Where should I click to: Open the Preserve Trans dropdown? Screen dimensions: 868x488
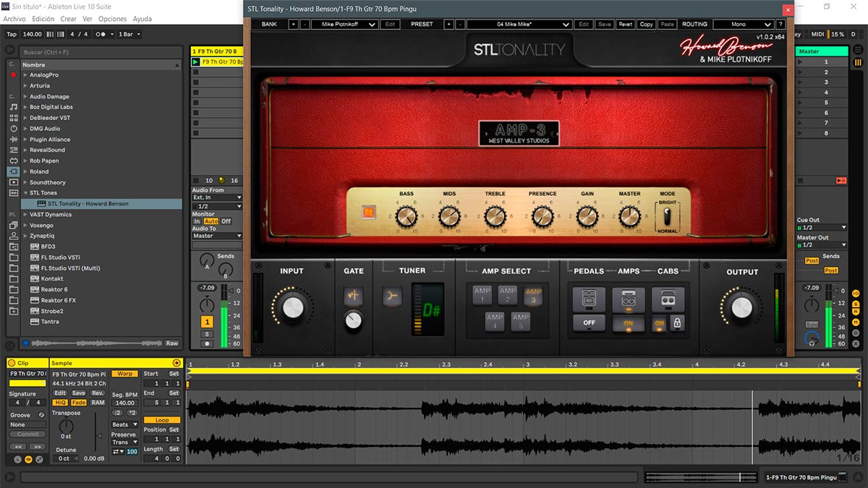tap(124, 442)
